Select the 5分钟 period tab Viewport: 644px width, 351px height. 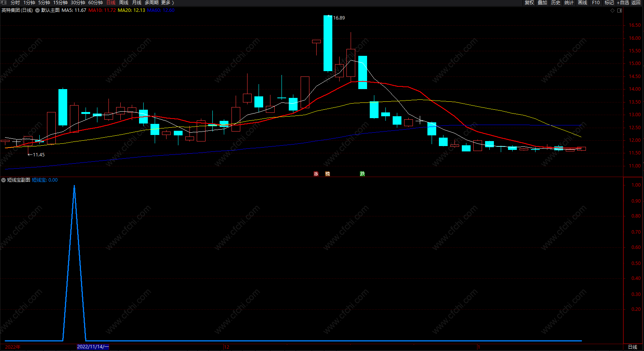(x=44, y=3)
